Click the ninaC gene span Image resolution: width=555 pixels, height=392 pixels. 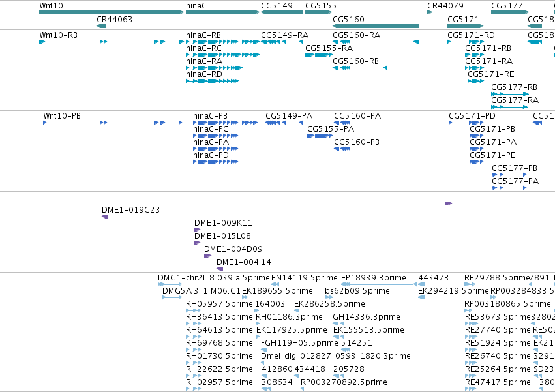[x=222, y=12]
